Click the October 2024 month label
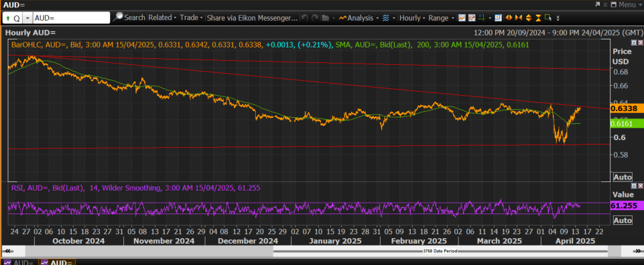Viewport: 644px width, 265px height. (x=78, y=241)
